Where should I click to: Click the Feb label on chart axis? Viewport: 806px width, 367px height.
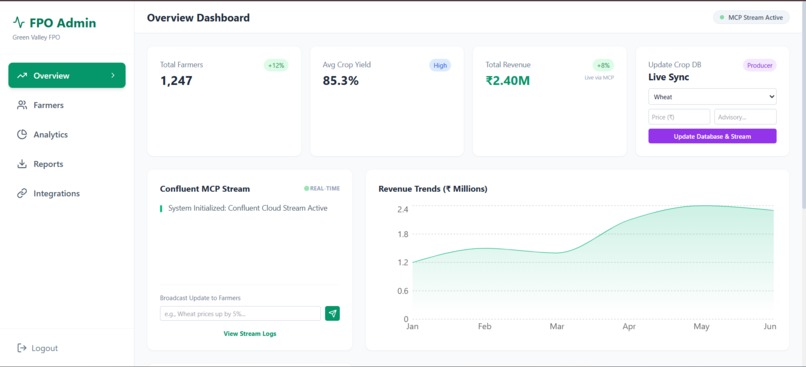(485, 327)
